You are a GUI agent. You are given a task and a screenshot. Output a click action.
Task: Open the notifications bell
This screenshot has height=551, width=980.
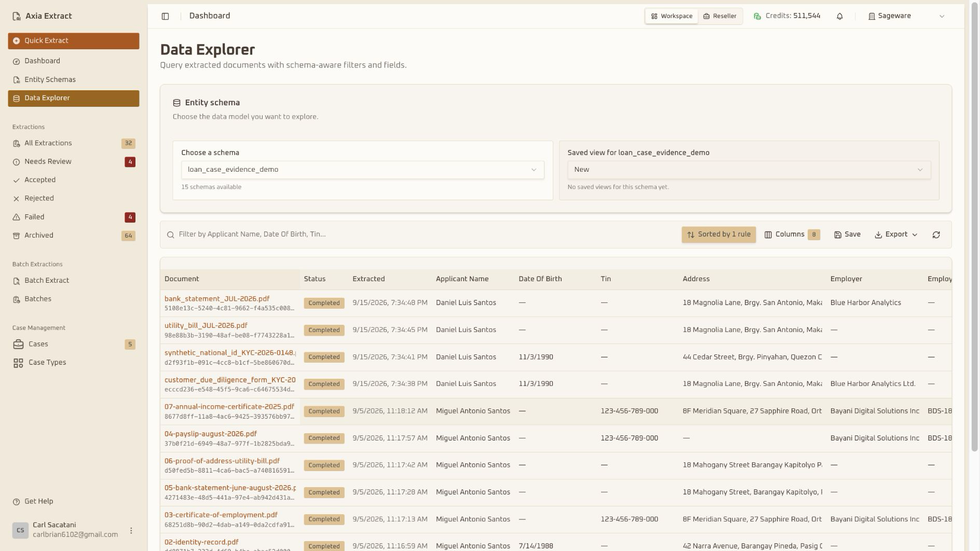pos(839,16)
